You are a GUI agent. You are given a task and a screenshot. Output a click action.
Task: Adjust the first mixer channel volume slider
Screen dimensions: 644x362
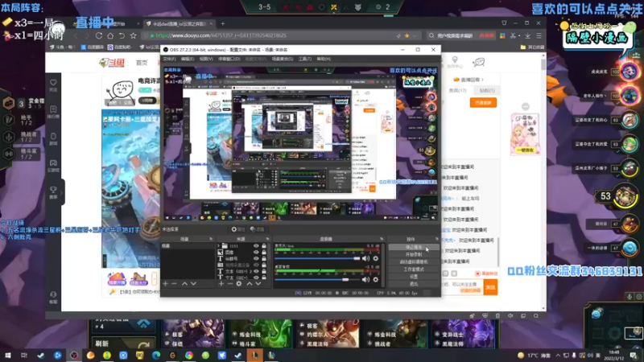tap(317, 258)
